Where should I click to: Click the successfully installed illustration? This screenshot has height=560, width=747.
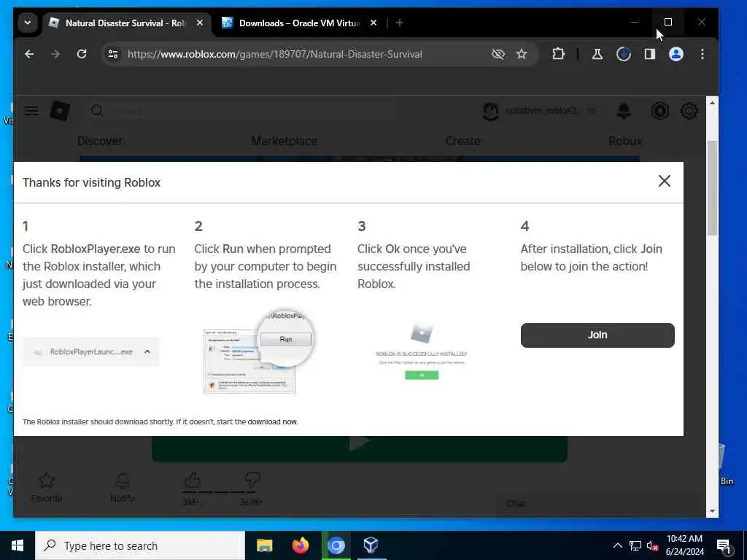point(422,351)
